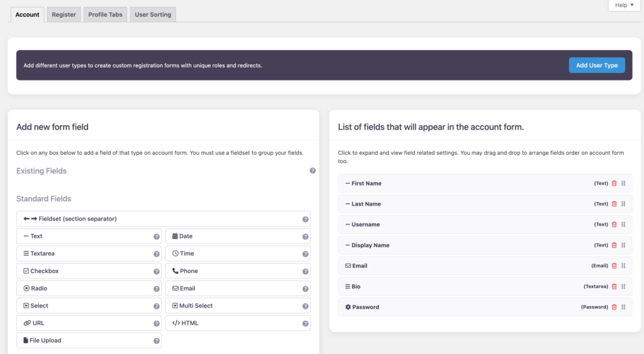Open the Help dropdown
This screenshot has height=354, width=644.
coord(624,5)
